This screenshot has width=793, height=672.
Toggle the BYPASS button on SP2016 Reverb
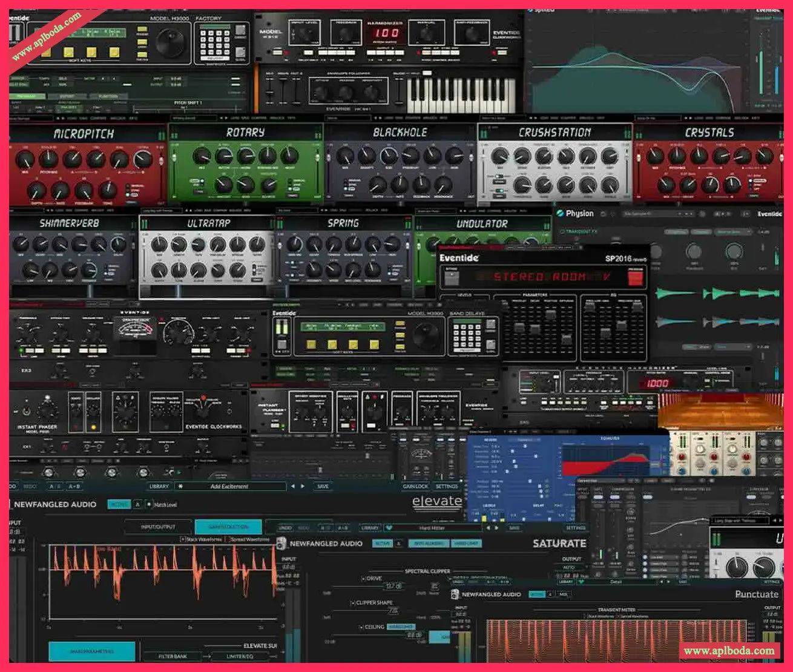452,278
